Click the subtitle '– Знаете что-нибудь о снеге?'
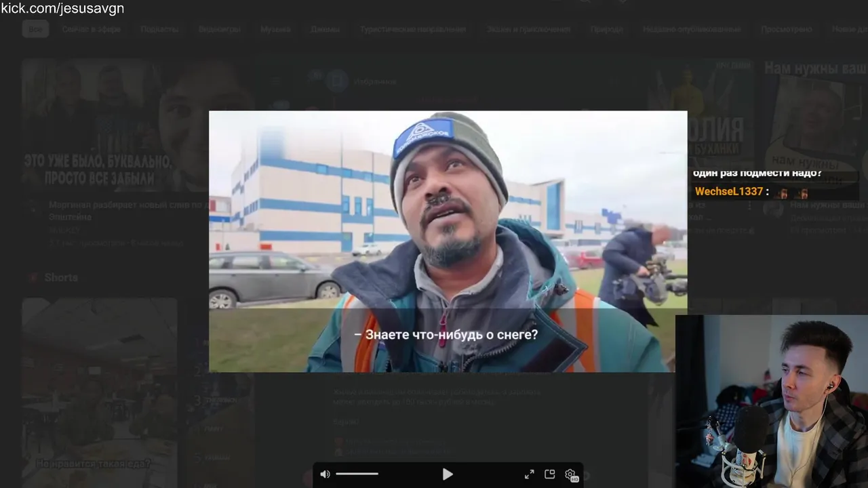The width and height of the screenshot is (868, 488). pos(446,335)
